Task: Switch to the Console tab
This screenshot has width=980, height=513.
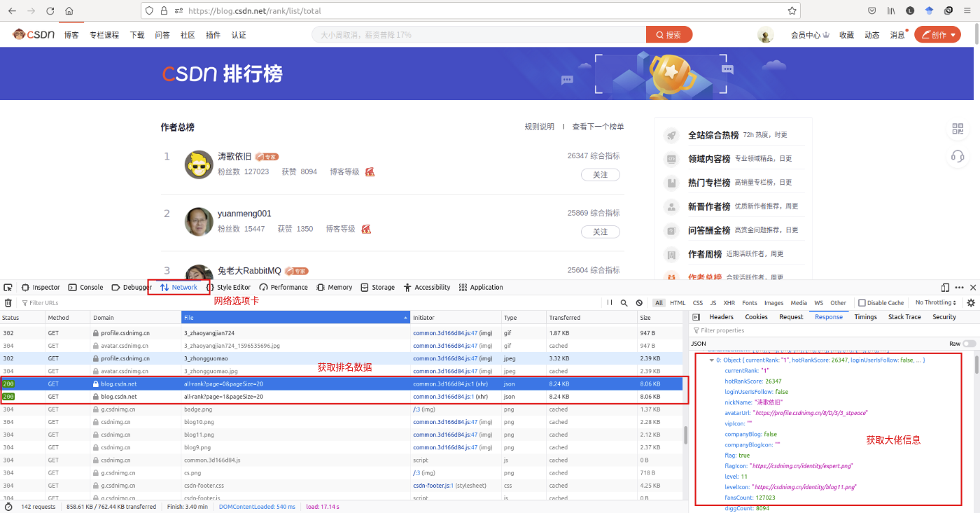Action: [85, 288]
